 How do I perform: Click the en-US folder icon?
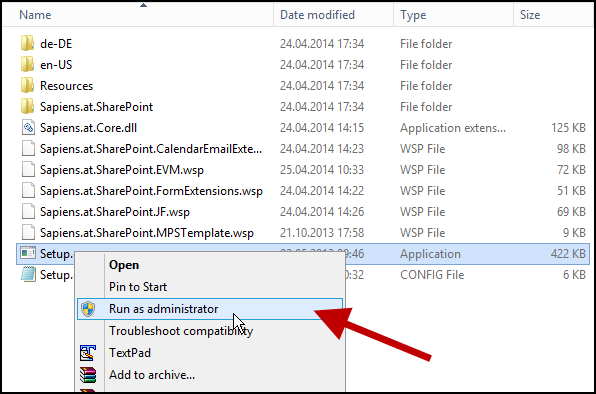[27, 64]
